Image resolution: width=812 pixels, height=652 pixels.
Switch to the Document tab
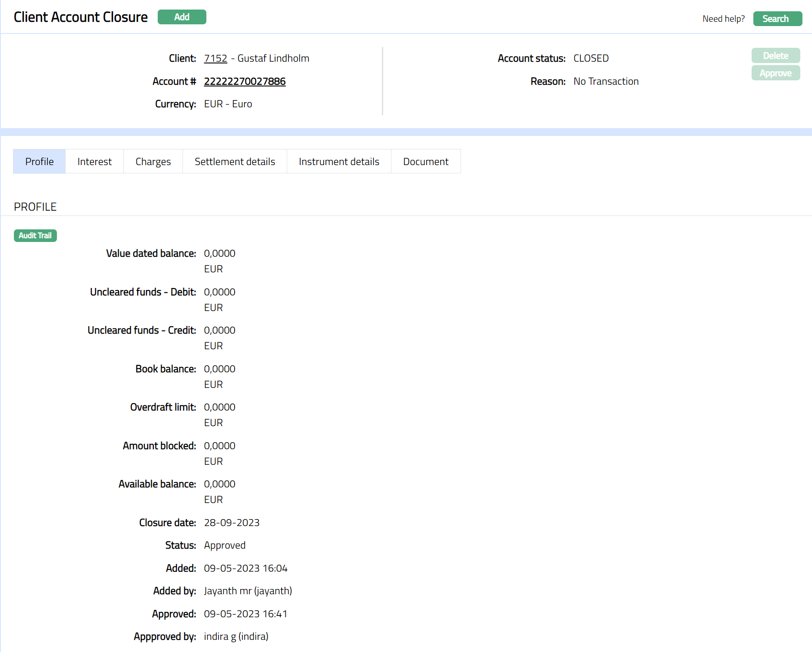point(426,162)
